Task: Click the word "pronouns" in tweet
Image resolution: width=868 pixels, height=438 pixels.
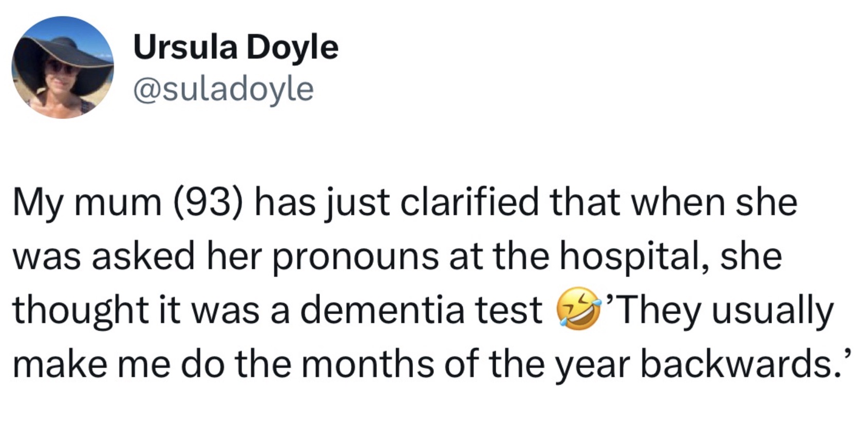Action: (x=355, y=256)
